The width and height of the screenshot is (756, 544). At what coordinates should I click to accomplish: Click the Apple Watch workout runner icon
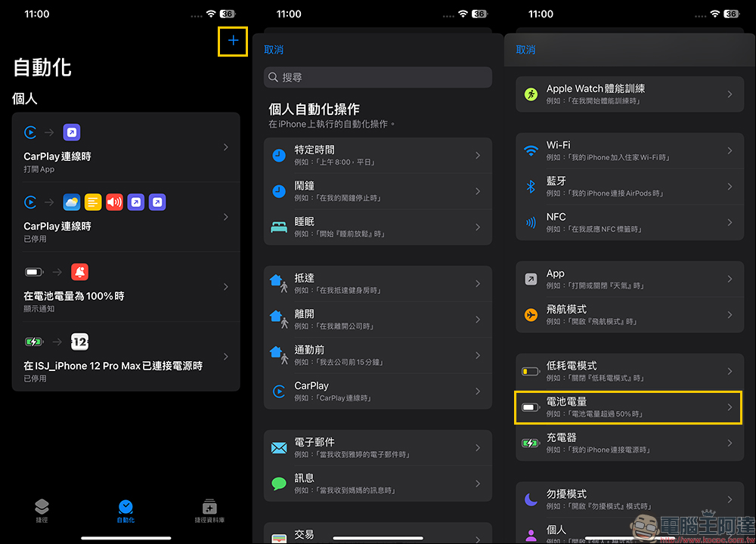pos(531,94)
